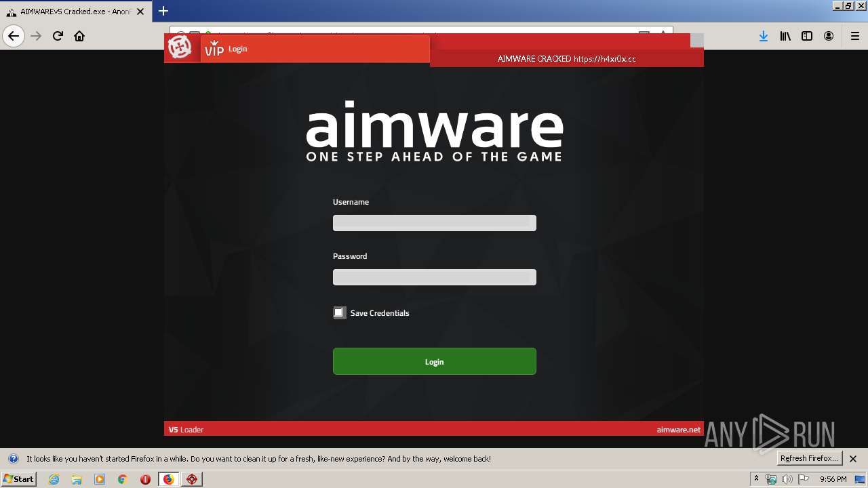Image resolution: width=868 pixels, height=488 pixels.
Task: Click the Login title in loader header
Action: coord(238,49)
